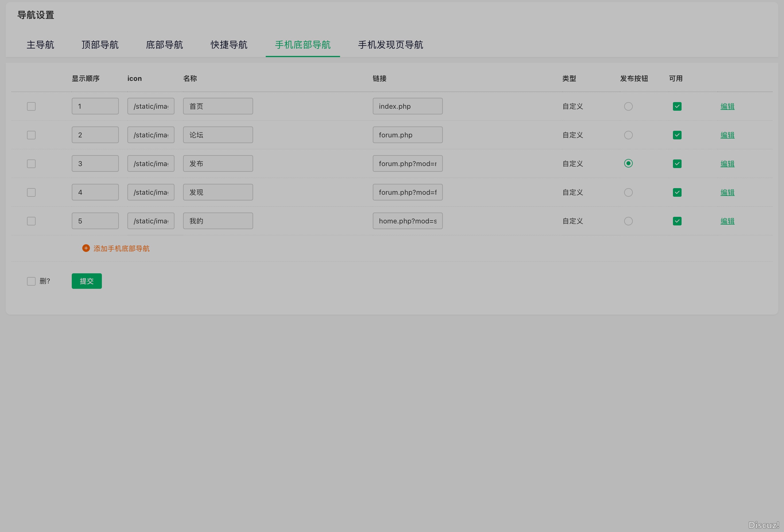
Task: Check the 删? checkbox near submit button
Action: 31,281
